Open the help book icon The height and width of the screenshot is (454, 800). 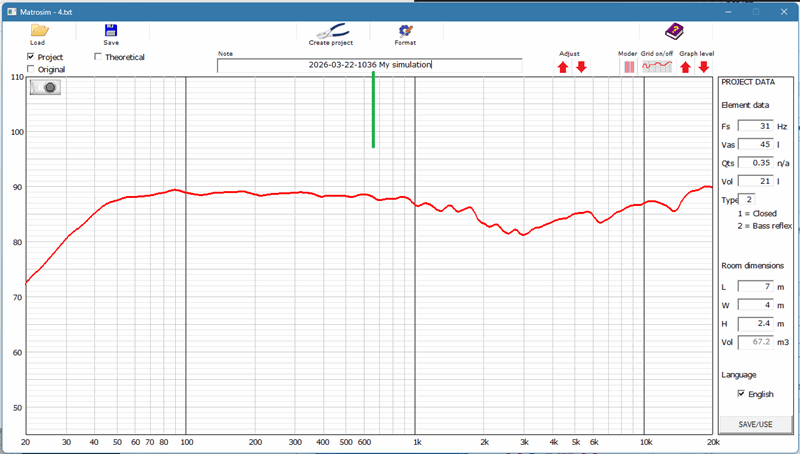click(675, 31)
